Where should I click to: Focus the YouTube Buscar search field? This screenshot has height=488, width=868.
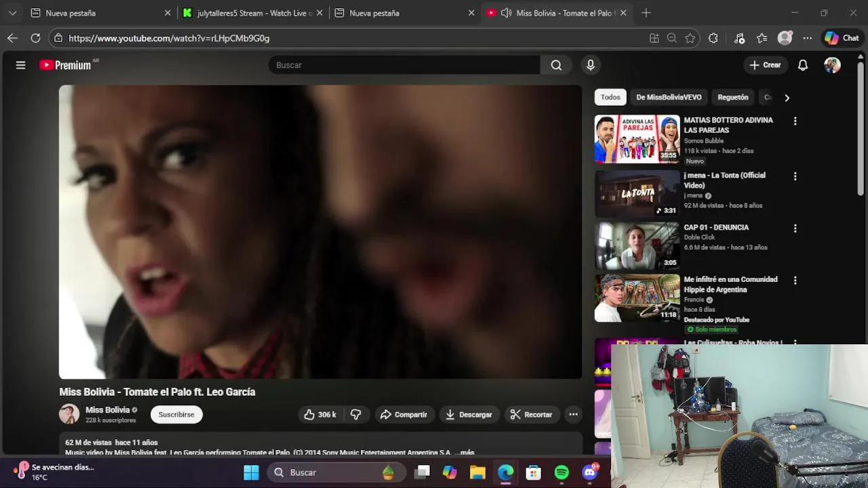click(x=404, y=65)
